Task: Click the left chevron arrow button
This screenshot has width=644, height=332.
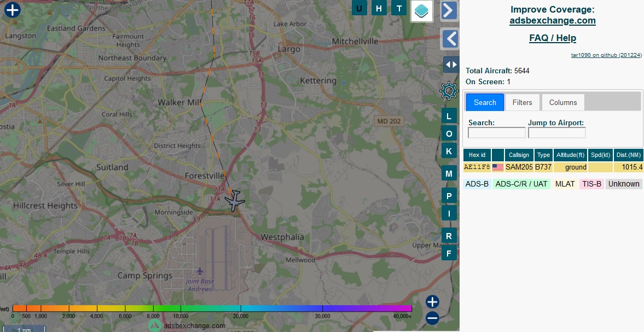Action: [x=450, y=39]
